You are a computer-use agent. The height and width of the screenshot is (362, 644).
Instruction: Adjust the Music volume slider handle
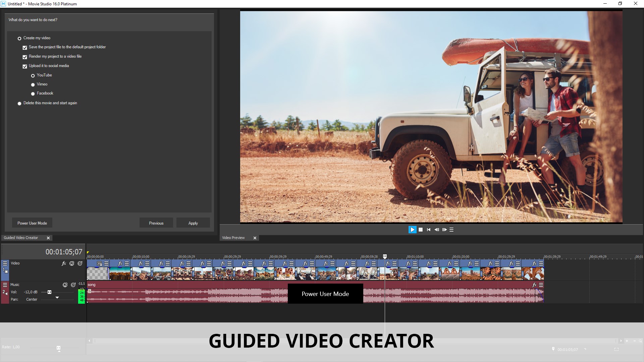coord(49,292)
